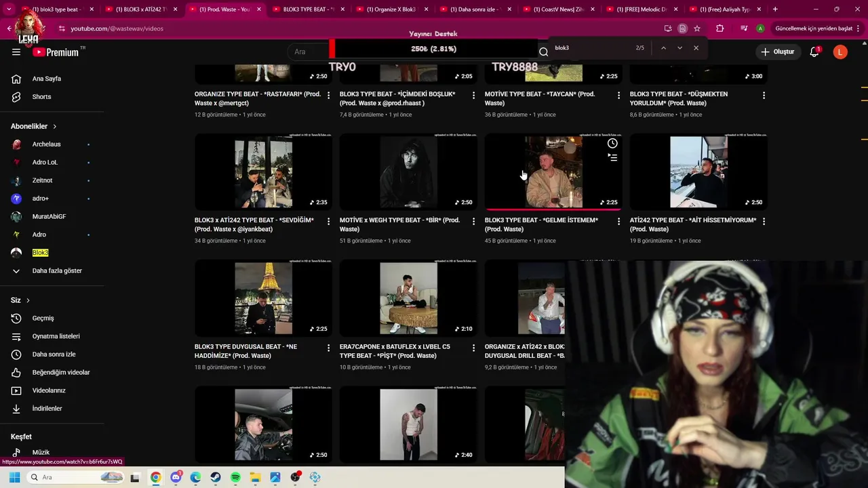
Task: Open options for SEVDİĞİM type beat video
Action: click(x=328, y=222)
